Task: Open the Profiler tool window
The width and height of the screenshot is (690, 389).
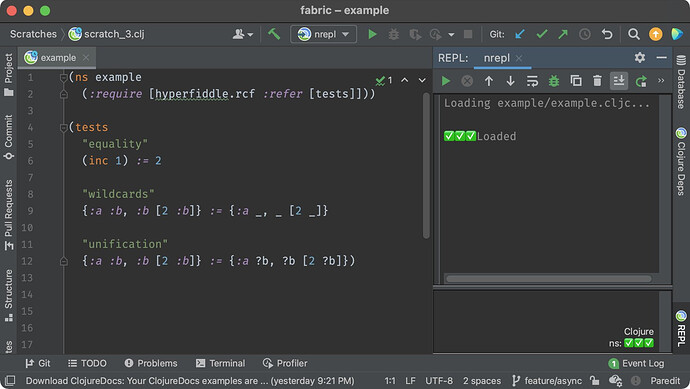Action: 285,363
